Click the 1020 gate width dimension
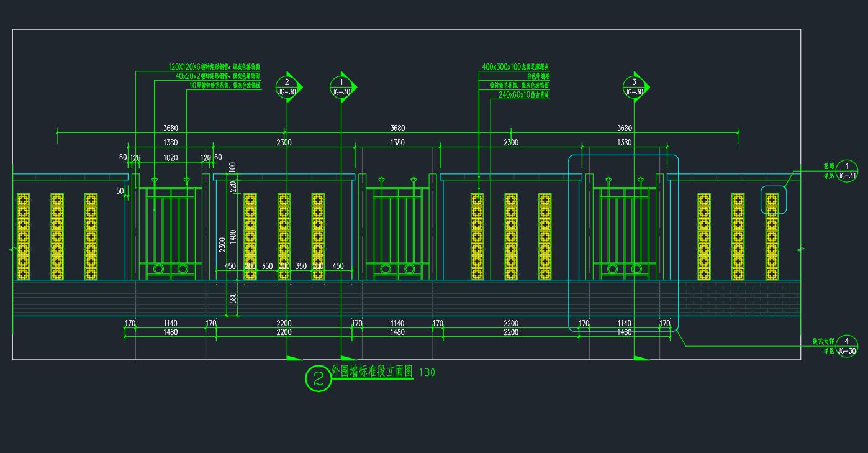Image resolution: width=868 pixels, height=453 pixels. point(170,158)
